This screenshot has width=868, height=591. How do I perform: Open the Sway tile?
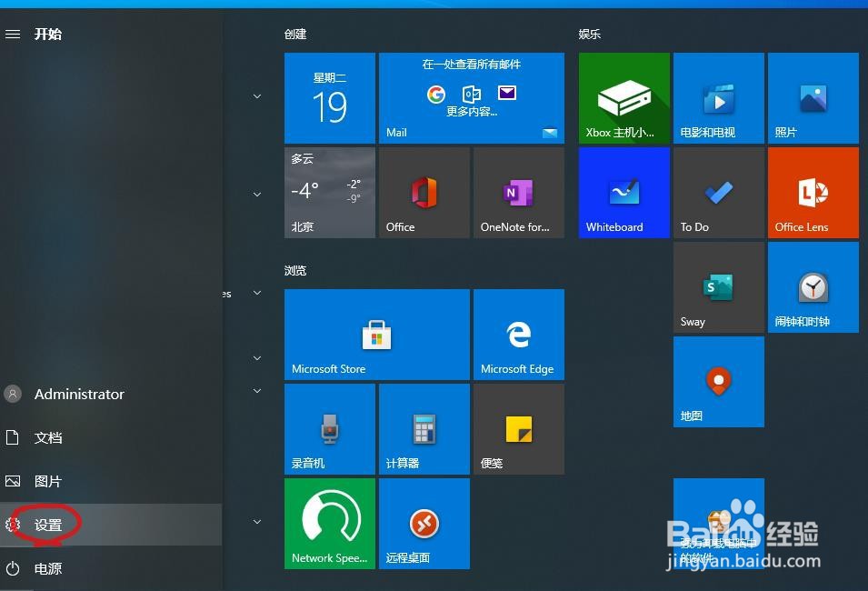[x=719, y=287]
